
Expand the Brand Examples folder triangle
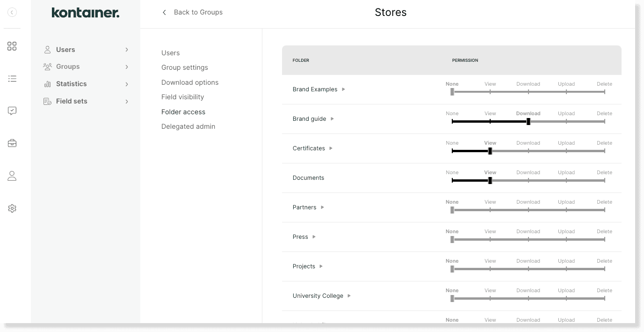click(343, 89)
